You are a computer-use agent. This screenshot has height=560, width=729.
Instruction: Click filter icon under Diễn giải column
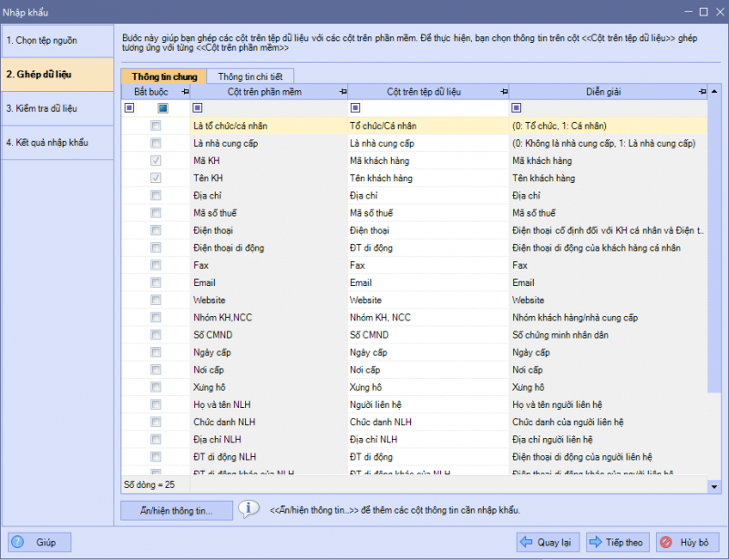[x=516, y=108]
